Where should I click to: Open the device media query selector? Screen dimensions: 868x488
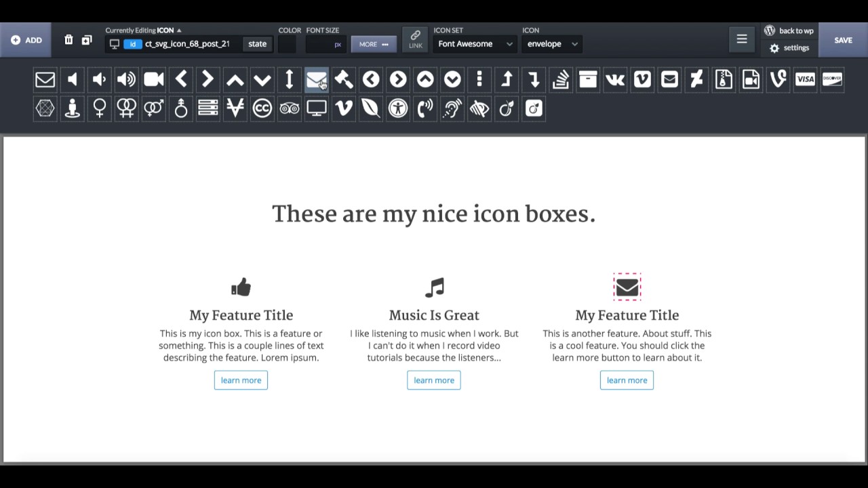114,44
